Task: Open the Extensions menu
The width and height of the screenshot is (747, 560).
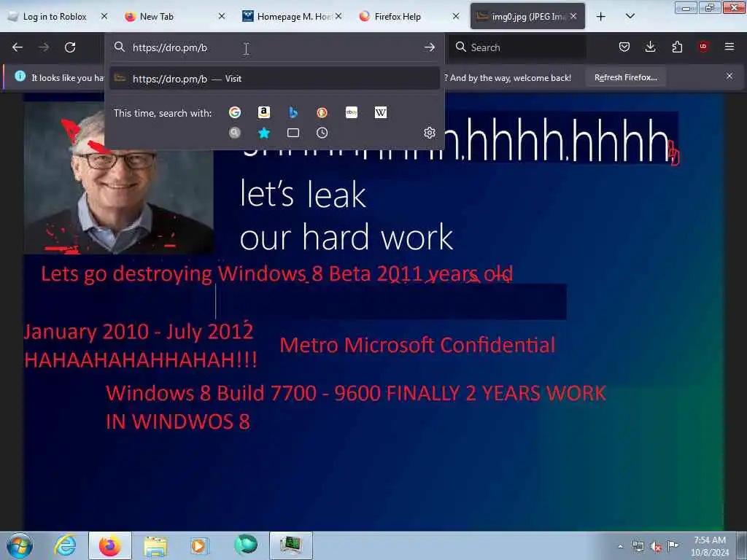Action: click(677, 47)
